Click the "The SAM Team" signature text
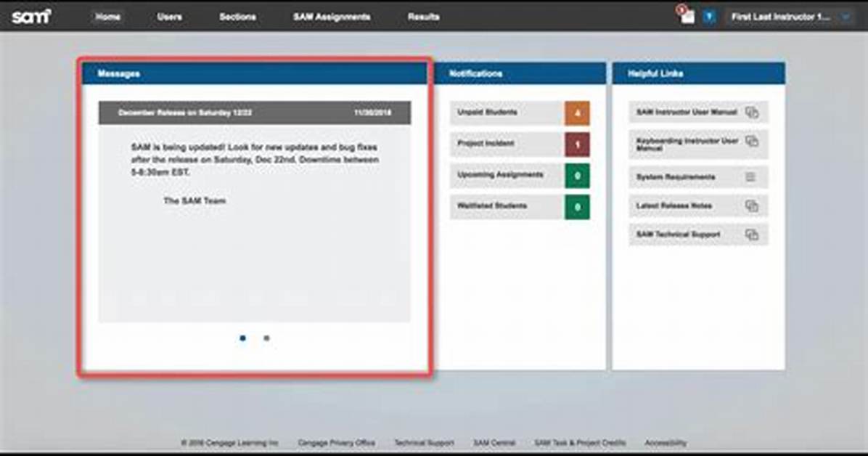 tap(195, 200)
